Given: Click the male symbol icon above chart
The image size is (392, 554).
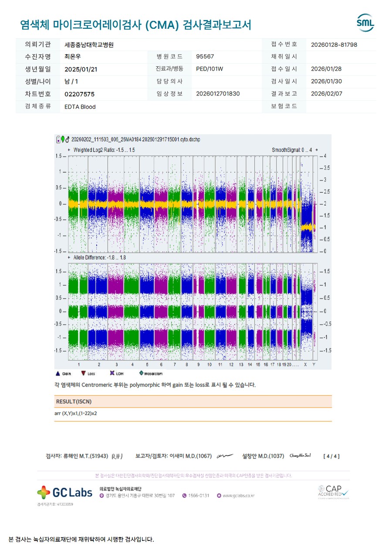Looking at the screenshot, I should [x=68, y=139].
